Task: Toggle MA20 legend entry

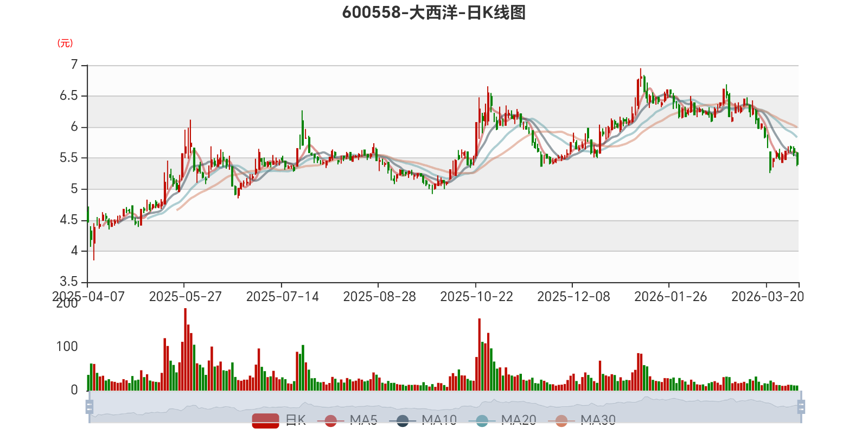Action: [502, 420]
